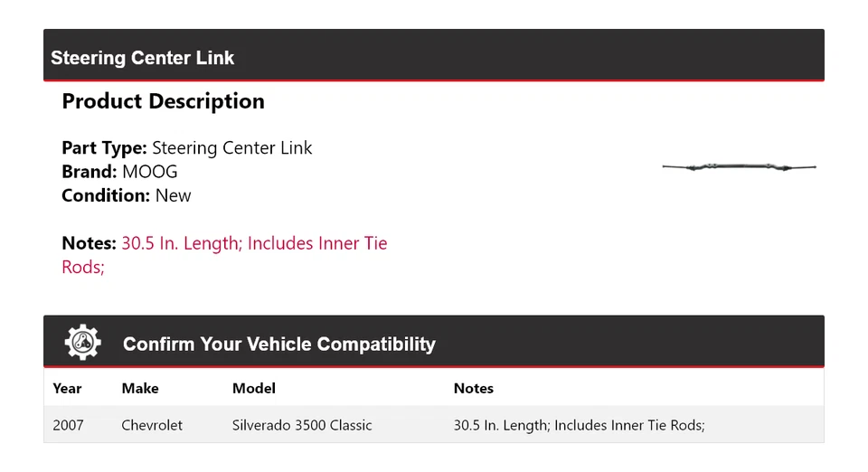Select the Silverado 3500 Classic model cell
The image size is (868, 472).
302,425
